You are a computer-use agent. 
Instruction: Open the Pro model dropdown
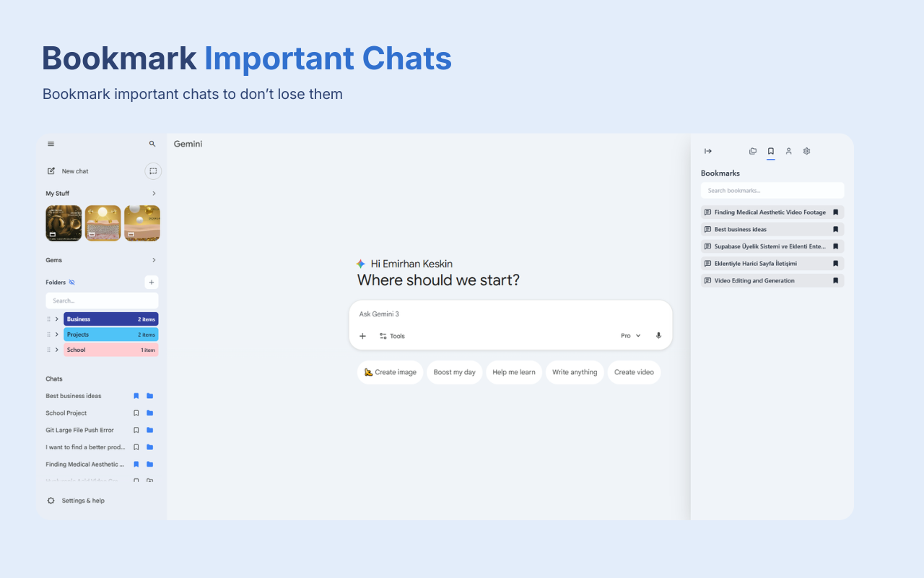coord(631,336)
